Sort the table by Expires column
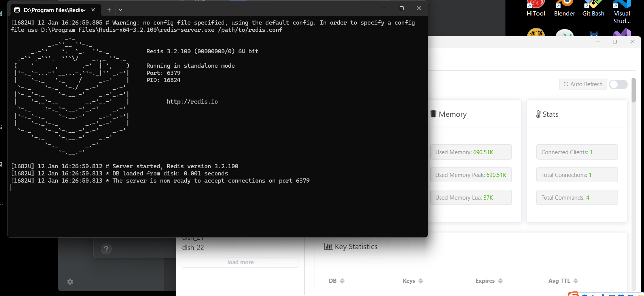 point(489,281)
